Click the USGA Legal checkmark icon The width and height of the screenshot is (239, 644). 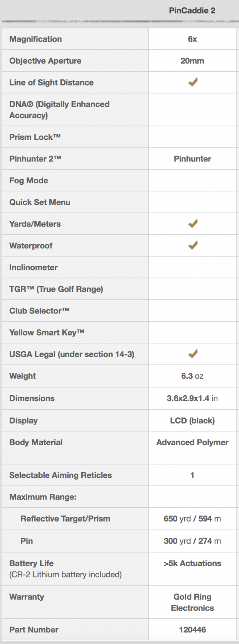tap(193, 354)
